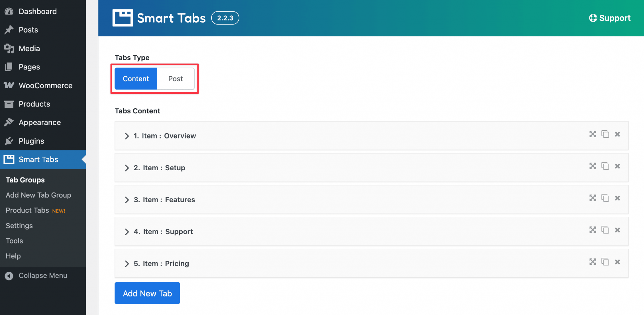Click the 2.2.3 version badge
This screenshot has height=315, width=644.
tap(225, 18)
